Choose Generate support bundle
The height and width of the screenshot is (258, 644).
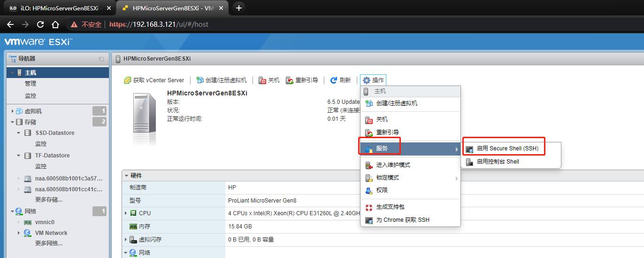(x=410, y=207)
